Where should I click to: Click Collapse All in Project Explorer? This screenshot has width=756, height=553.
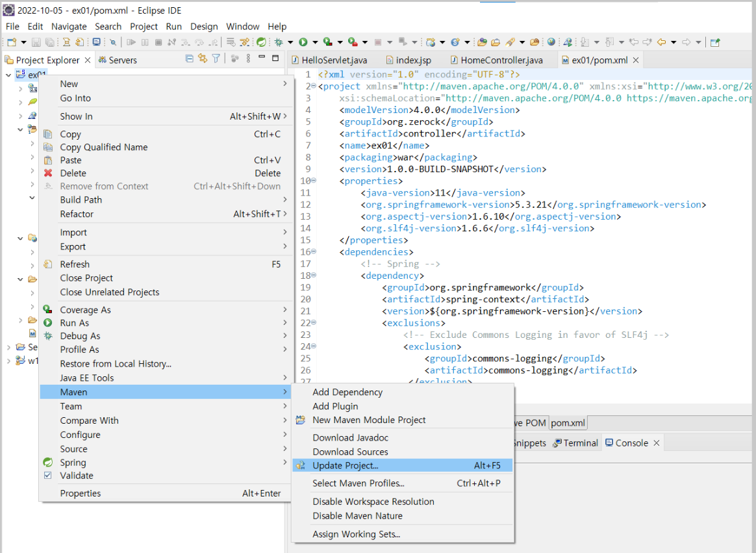(190, 59)
